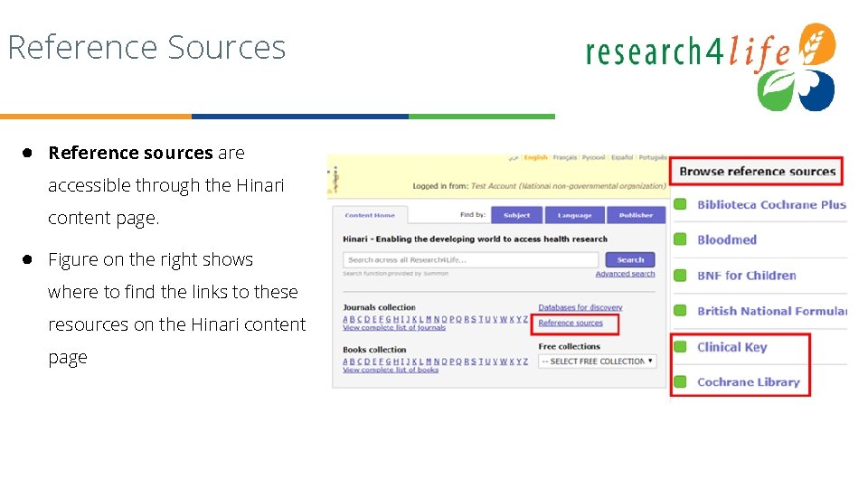Click the green square beside Clinical Key
868x488 pixels.
click(680, 346)
